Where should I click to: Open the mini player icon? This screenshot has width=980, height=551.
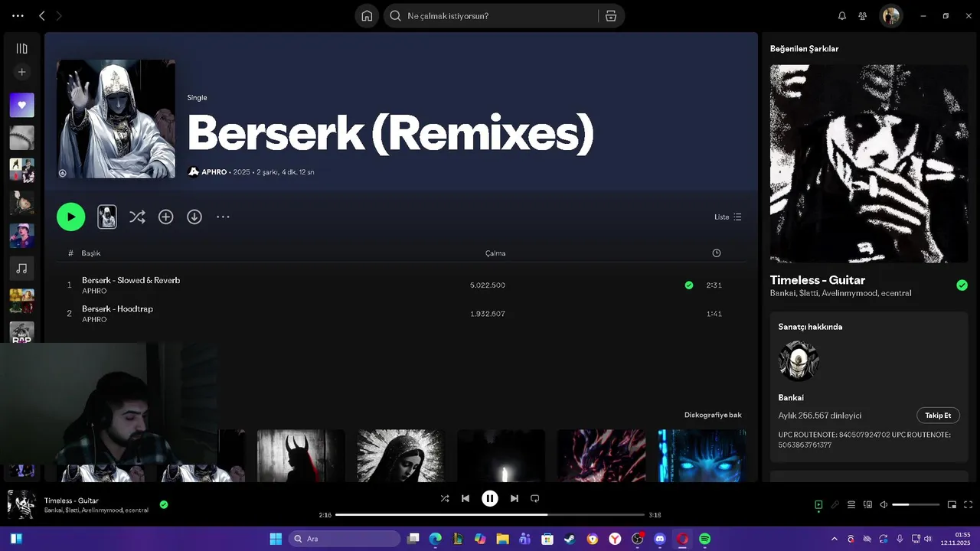tap(952, 504)
